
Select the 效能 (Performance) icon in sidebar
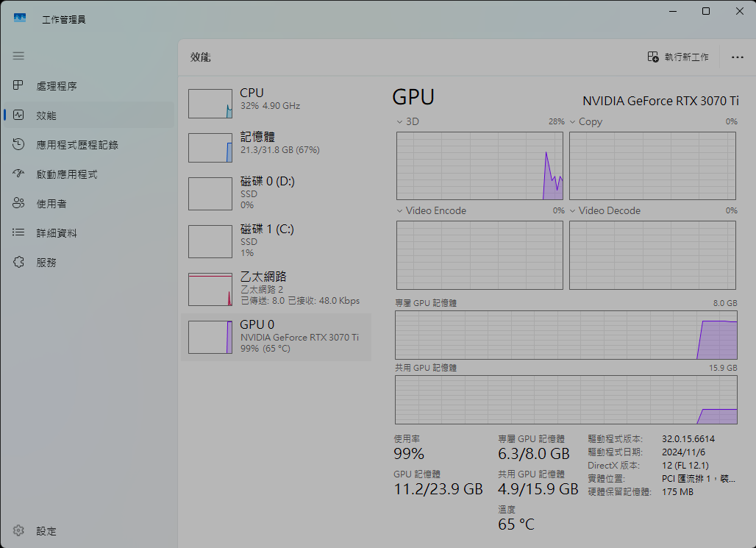coord(18,115)
